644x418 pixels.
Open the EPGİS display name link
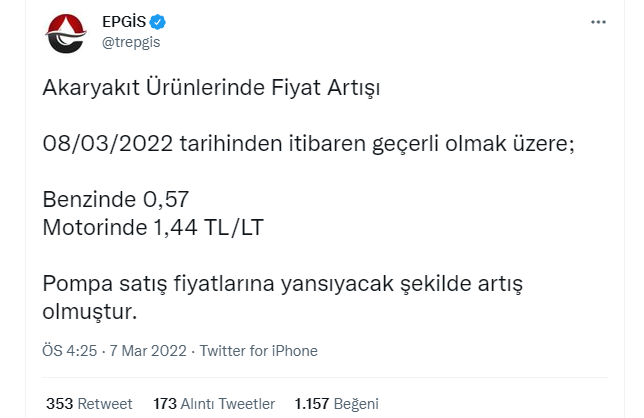[x=124, y=22]
